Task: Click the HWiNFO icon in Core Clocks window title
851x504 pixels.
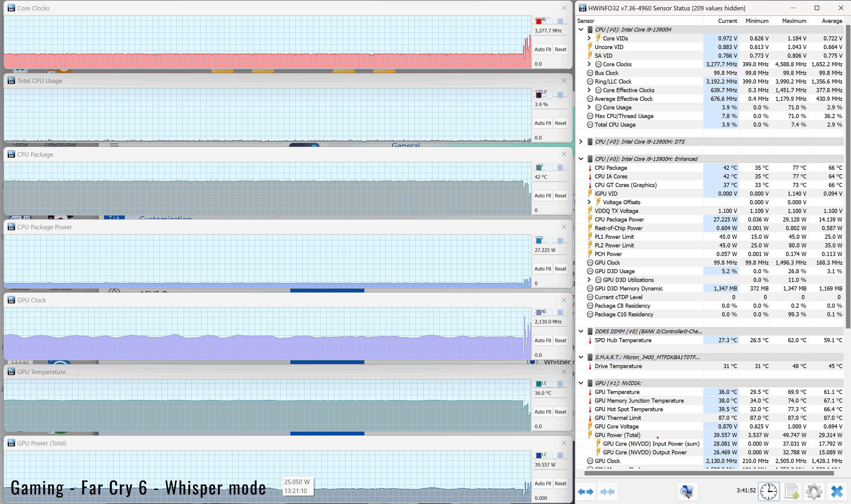Action: (11, 8)
